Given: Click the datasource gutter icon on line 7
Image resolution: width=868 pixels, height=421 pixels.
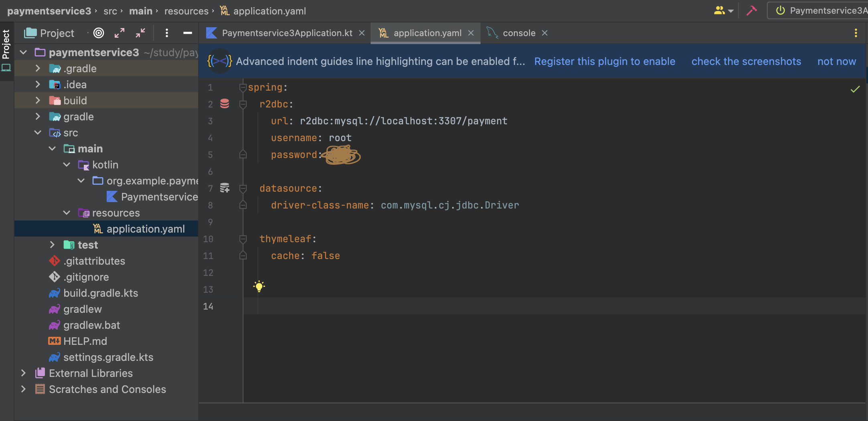Looking at the screenshot, I should coord(225,188).
